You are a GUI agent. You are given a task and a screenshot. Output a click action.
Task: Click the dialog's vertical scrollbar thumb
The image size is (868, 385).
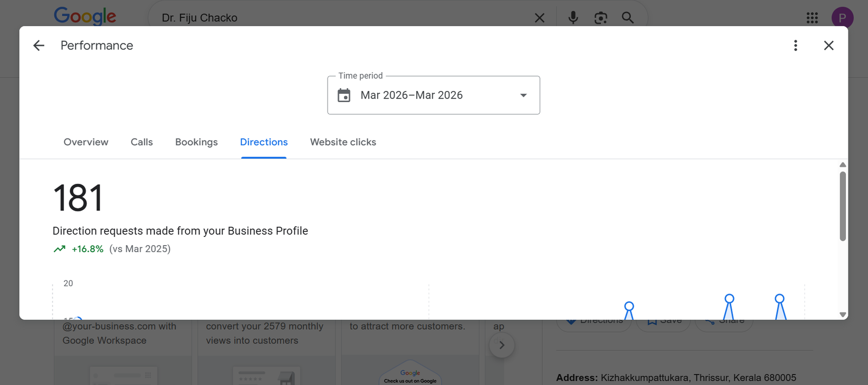pos(843,206)
